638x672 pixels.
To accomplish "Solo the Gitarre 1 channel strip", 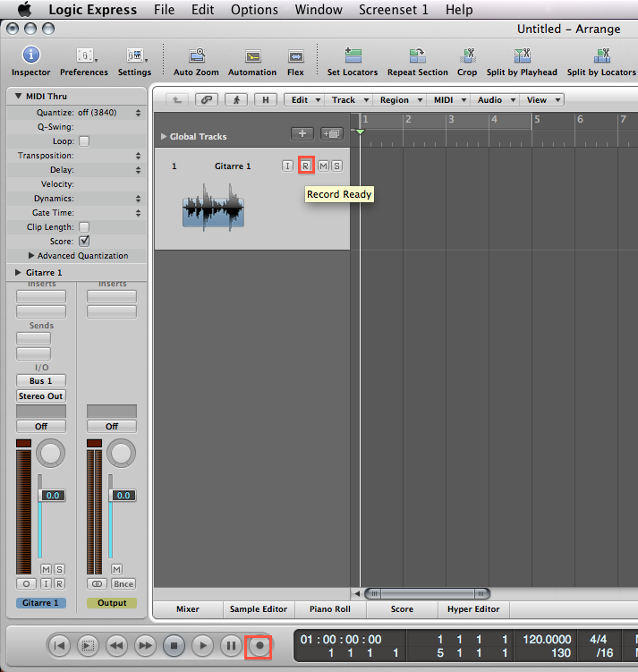I will point(60,569).
